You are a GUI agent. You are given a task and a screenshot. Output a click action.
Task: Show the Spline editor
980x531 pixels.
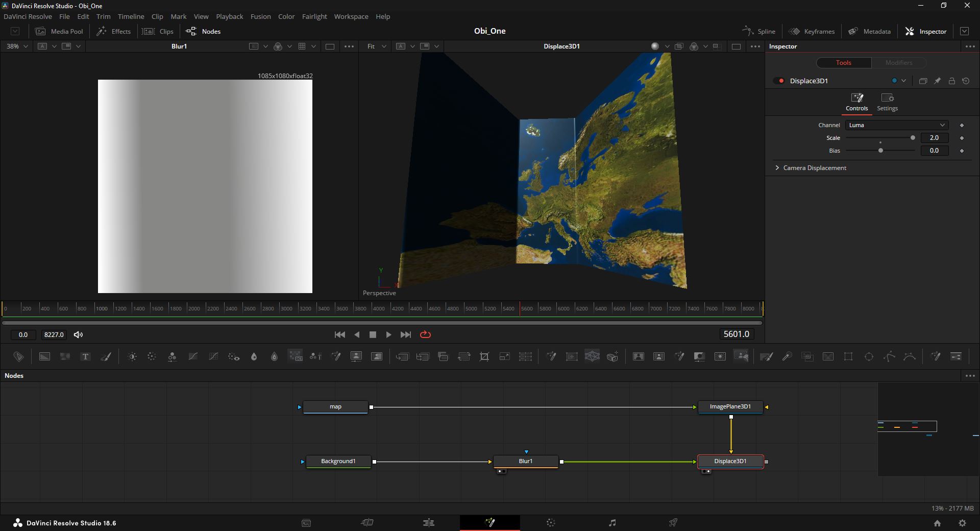click(x=758, y=31)
